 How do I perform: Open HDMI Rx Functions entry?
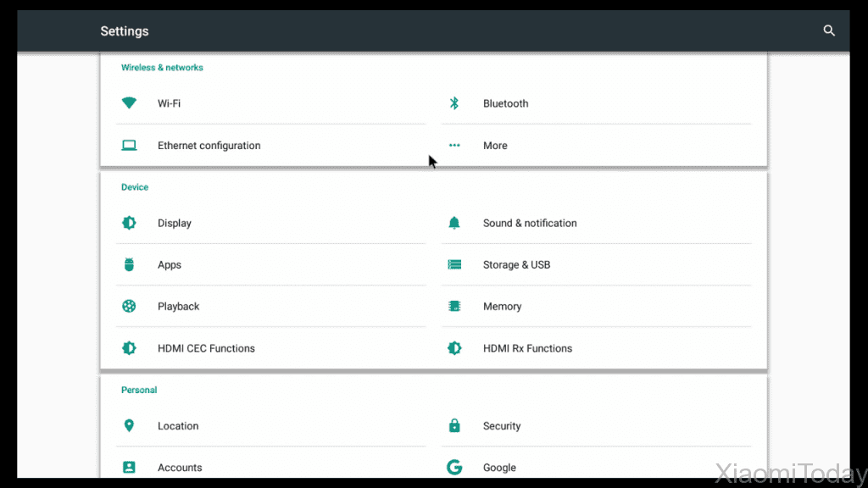[527, 348]
